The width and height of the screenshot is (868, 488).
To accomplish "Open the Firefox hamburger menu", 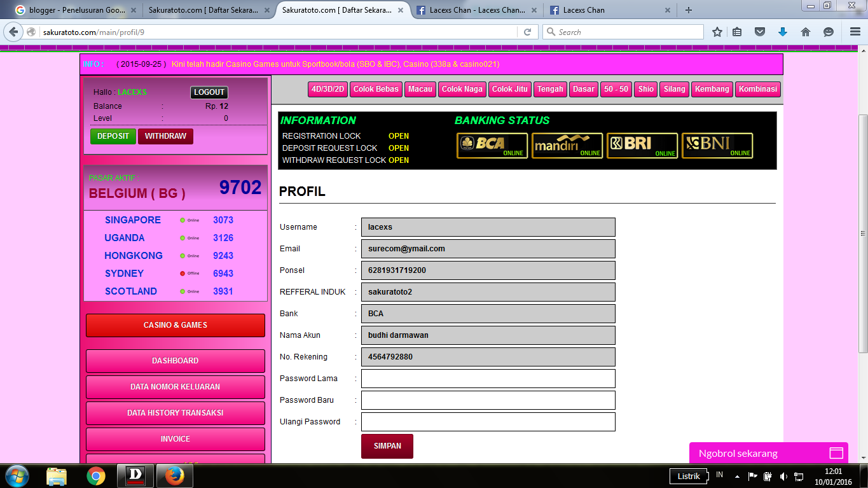I will (855, 32).
